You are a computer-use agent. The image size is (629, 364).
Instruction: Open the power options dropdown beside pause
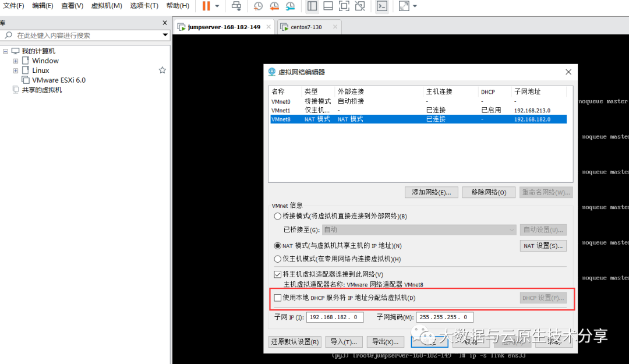click(x=217, y=6)
